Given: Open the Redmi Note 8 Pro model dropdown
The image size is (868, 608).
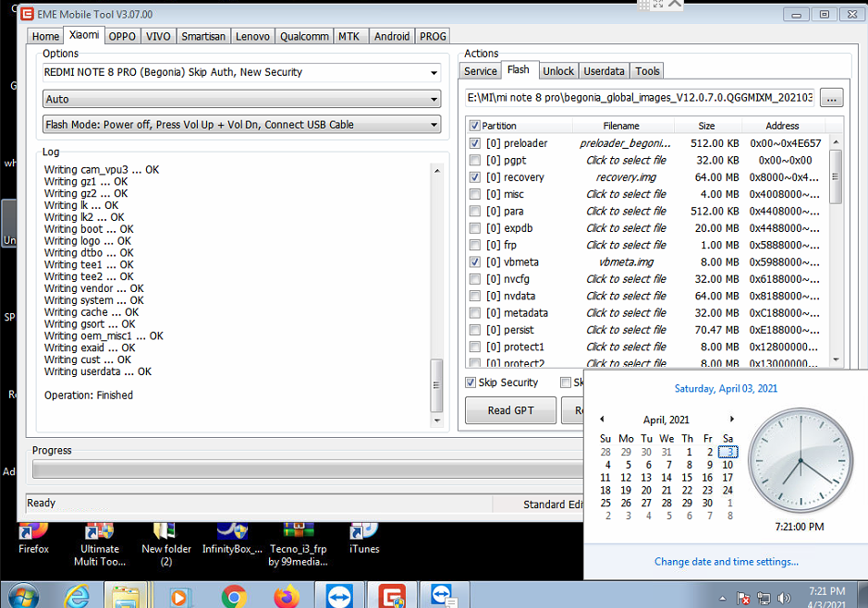Looking at the screenshot, I should [x=242, y=72].
